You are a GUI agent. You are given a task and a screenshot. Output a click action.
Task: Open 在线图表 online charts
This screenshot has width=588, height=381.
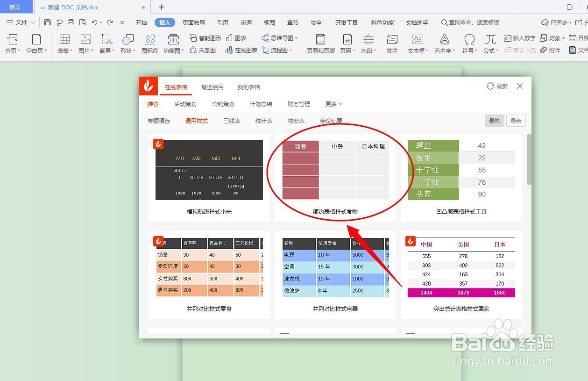coord(241,50)
